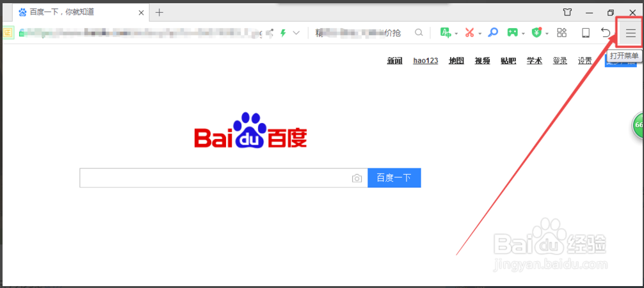The height and width of the screenshot is (288, 644).
Task: Expand the shield icon dropdown arrow
Action: (547, 34)
